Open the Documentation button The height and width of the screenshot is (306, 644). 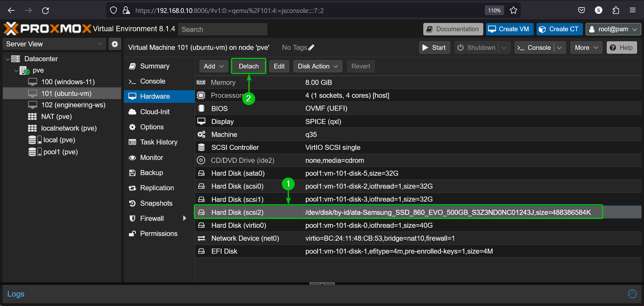pyautogui.click(x=453, y=29)
